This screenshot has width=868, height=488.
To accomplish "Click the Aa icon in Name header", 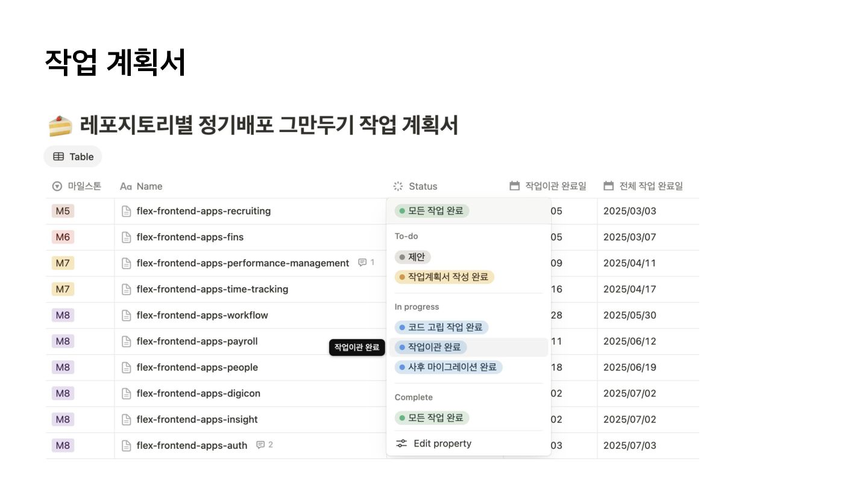I will tap(125, 186).
